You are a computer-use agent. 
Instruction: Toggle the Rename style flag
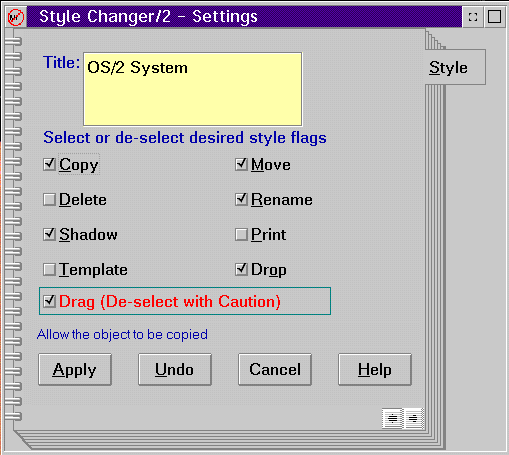[x=241, y=200]
